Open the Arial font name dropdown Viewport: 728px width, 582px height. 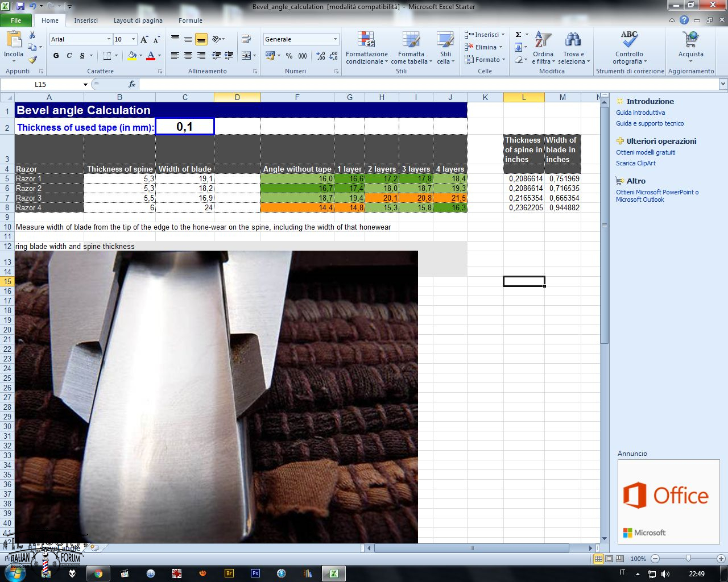tap(109, 39)
